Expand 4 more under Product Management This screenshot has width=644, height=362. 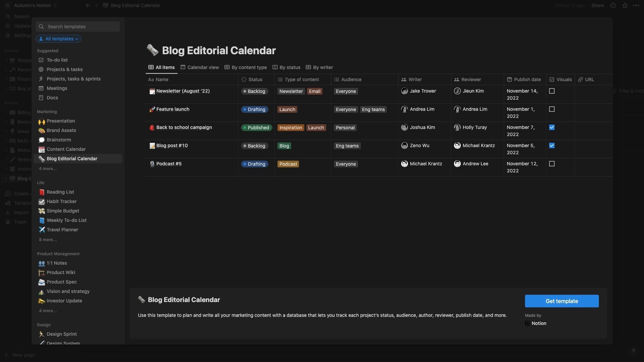pyautogui.click(x=48, y=311)
